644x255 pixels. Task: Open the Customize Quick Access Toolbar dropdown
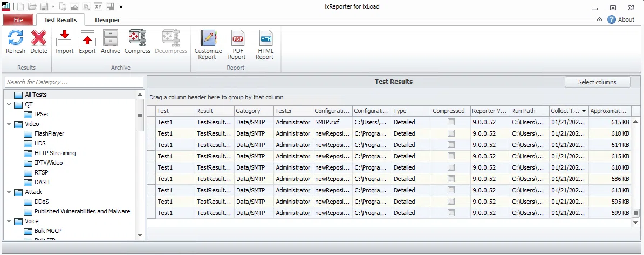click(121, 6)
